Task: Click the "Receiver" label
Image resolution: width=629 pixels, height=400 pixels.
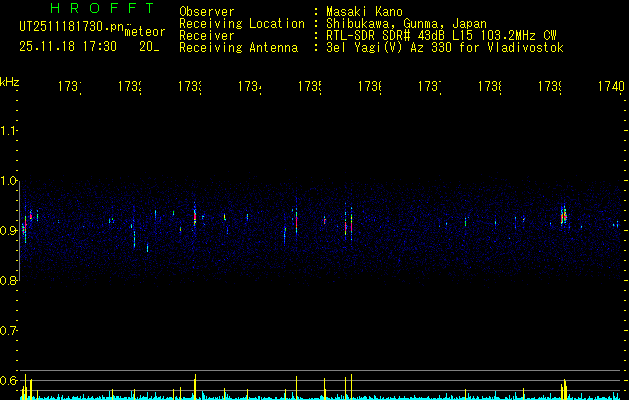Action: tap(207, 36)
